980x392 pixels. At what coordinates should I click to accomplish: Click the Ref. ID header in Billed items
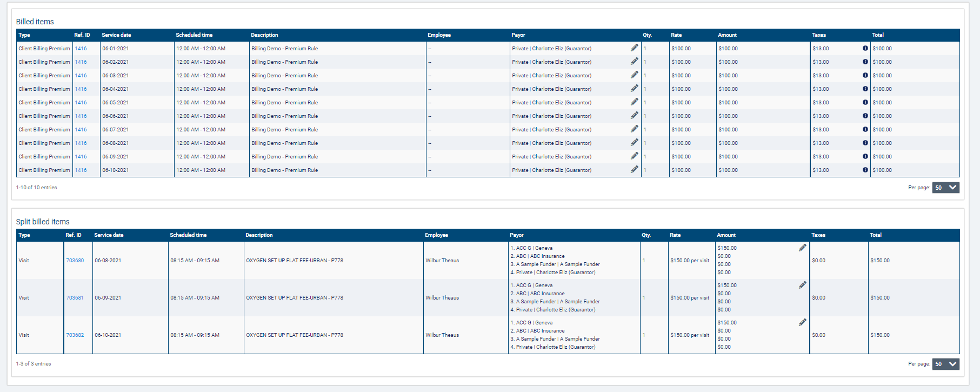82,35
